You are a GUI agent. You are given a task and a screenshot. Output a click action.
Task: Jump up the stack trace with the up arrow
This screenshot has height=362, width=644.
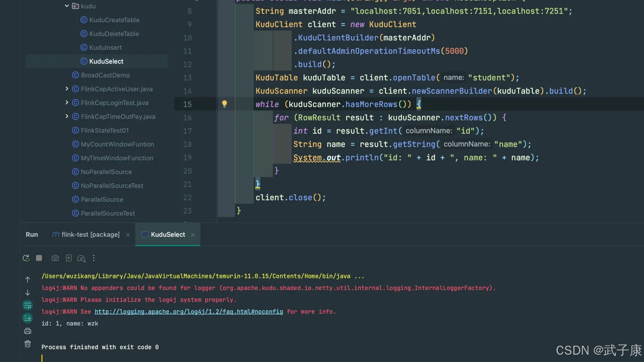click(27, 280)
